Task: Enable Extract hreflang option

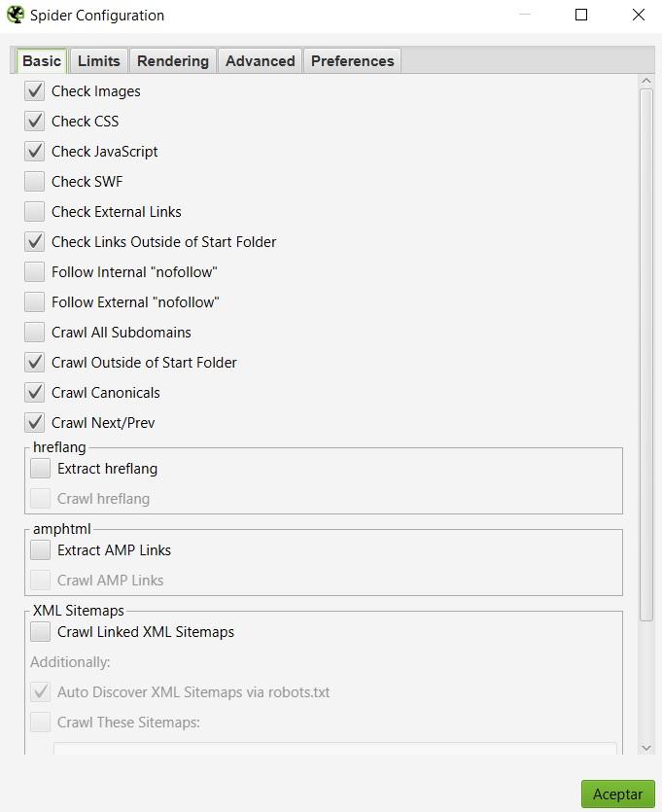Action: [41, 469]
